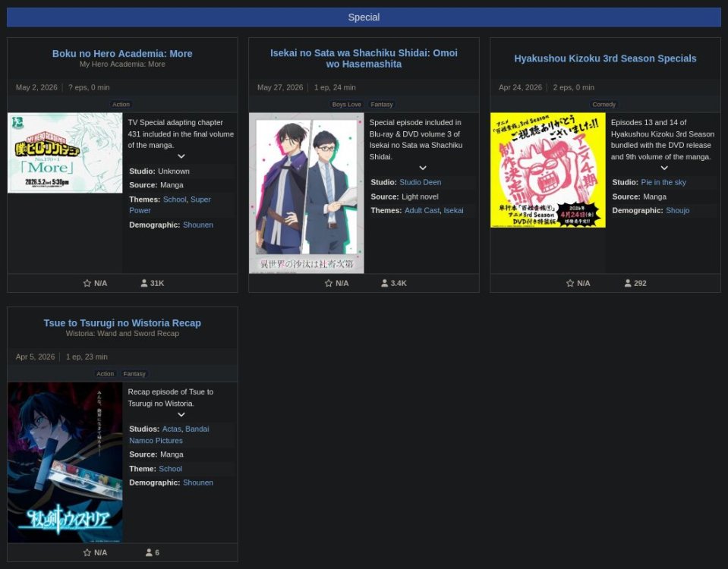Open the Pie in the sky studio link
Screen dimensions: 728x569
(663, 182)
